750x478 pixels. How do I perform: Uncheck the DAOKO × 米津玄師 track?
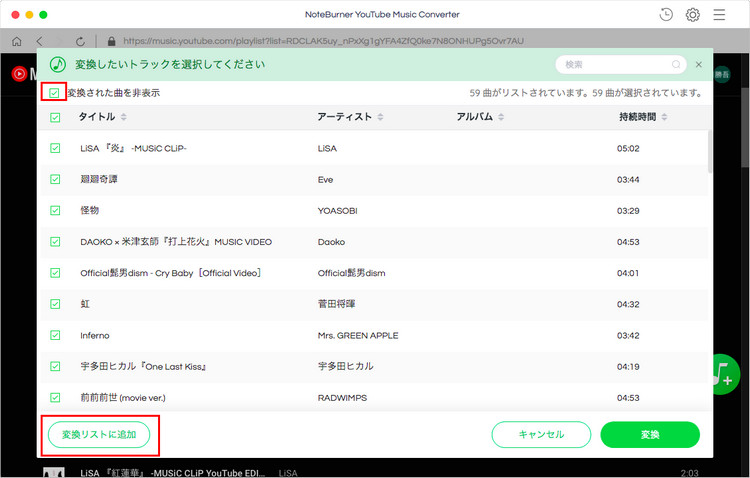tap(55, 242)
